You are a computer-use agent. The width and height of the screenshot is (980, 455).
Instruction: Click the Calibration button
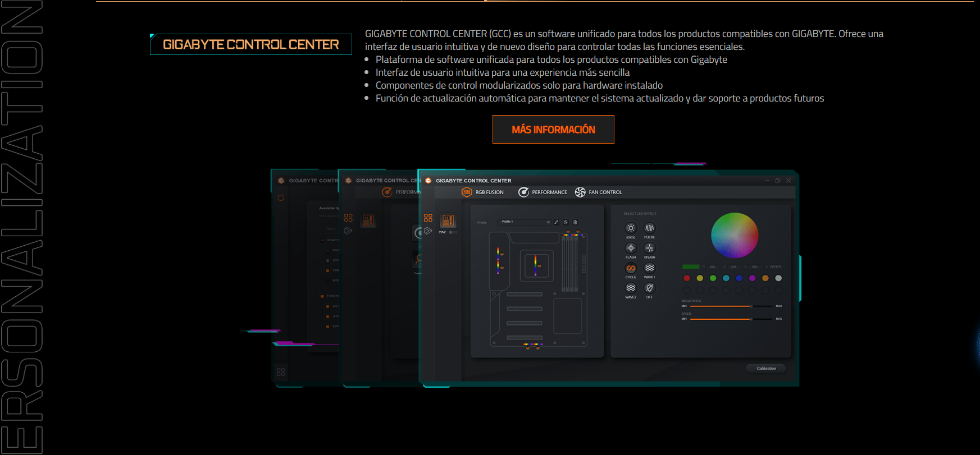(766, 369)
